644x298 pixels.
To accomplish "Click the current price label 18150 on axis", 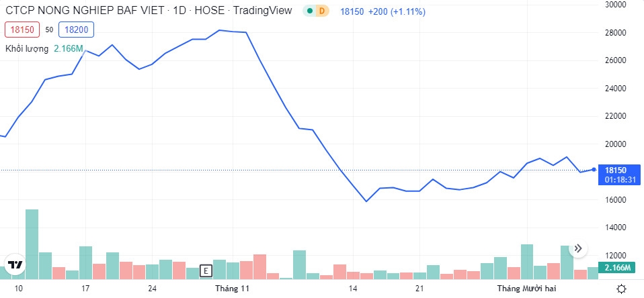I will (x=616, y=170).
